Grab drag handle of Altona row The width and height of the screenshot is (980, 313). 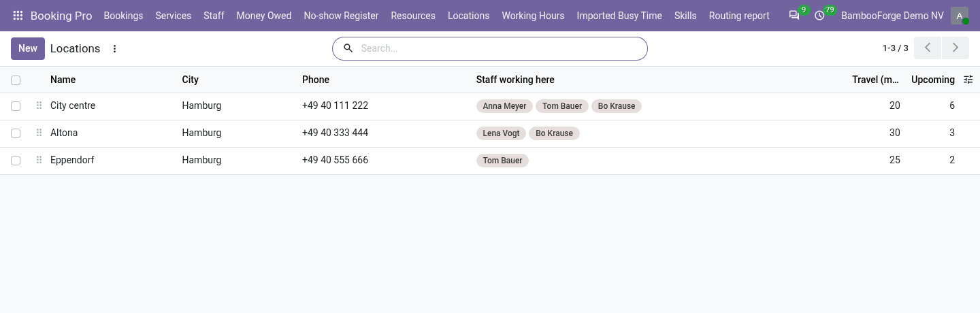[39, 133]
